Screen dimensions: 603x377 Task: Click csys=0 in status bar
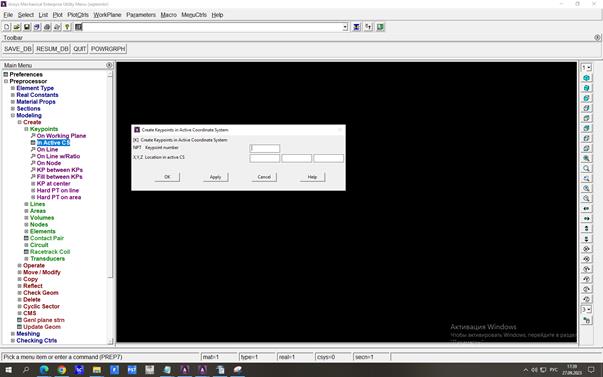tap(333, 357)
